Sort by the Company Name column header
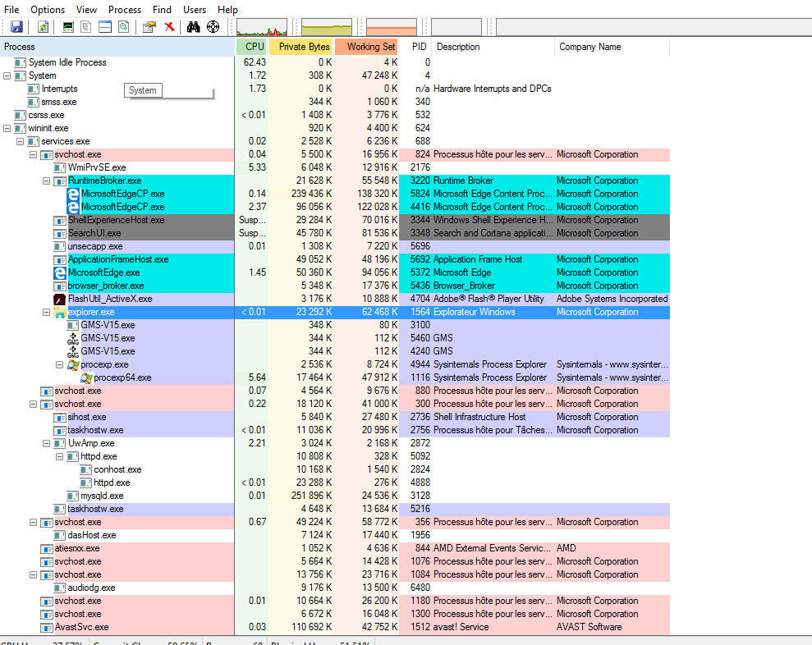 tap(612, 47)
